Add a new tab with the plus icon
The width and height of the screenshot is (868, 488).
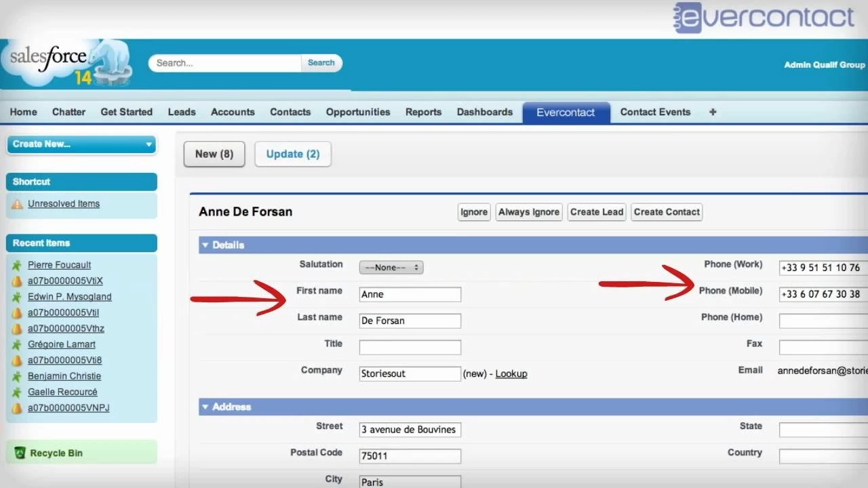(x=713, y=112)
